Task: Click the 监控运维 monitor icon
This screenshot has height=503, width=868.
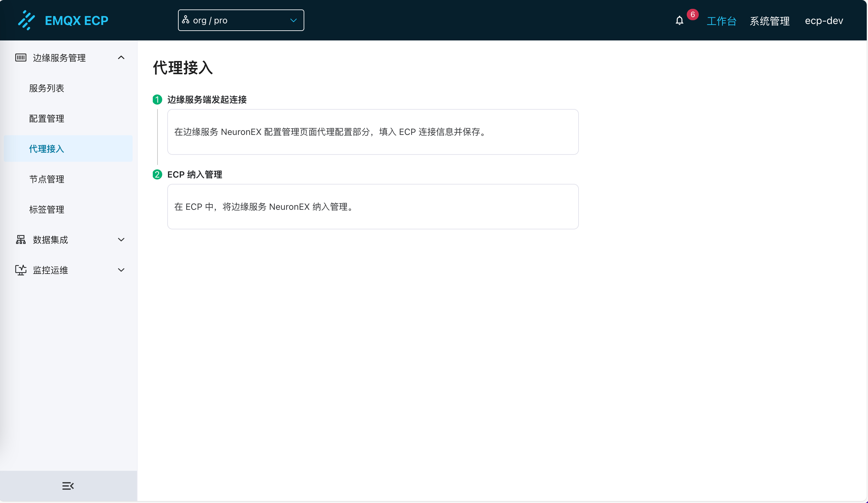Action: pyautogui.click(x=21, y=270)
